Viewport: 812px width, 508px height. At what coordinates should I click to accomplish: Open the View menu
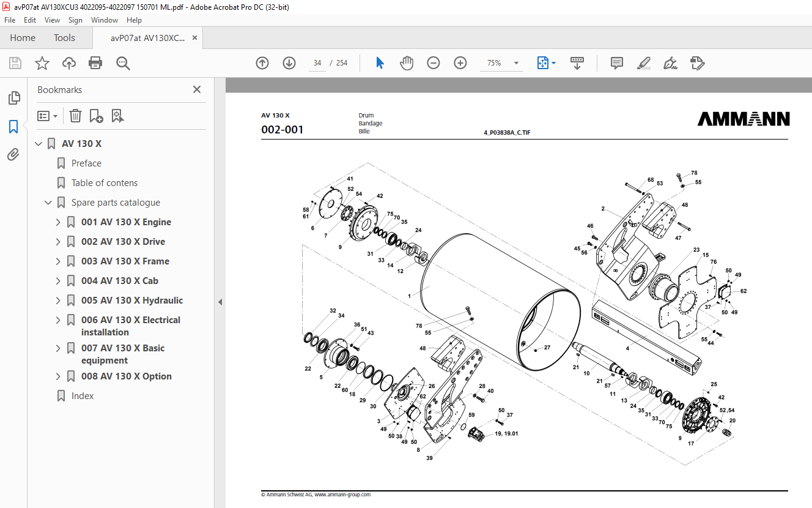point(52,20)
